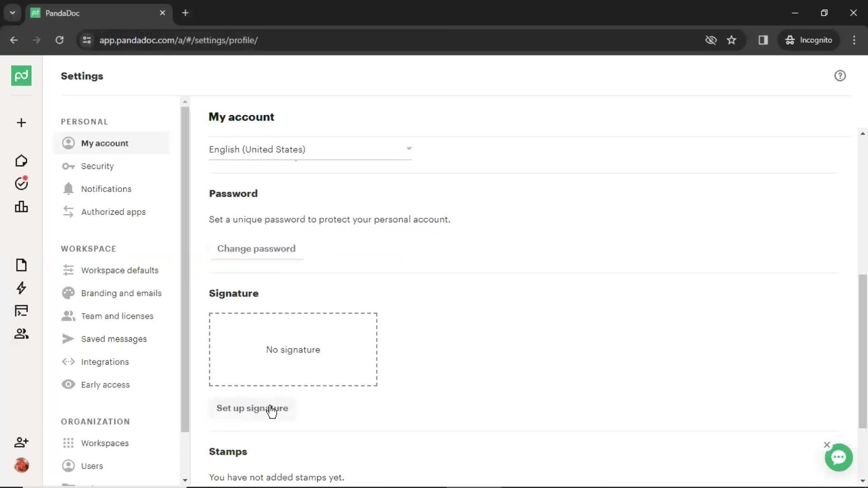The image size is (868, 488).
Task: Click the Integrations sidebar item
Action: click(x=105, y=361)
